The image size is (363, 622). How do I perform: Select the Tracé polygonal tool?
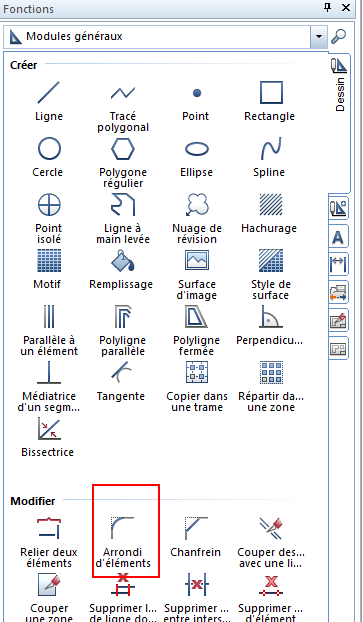pos(123,105)
